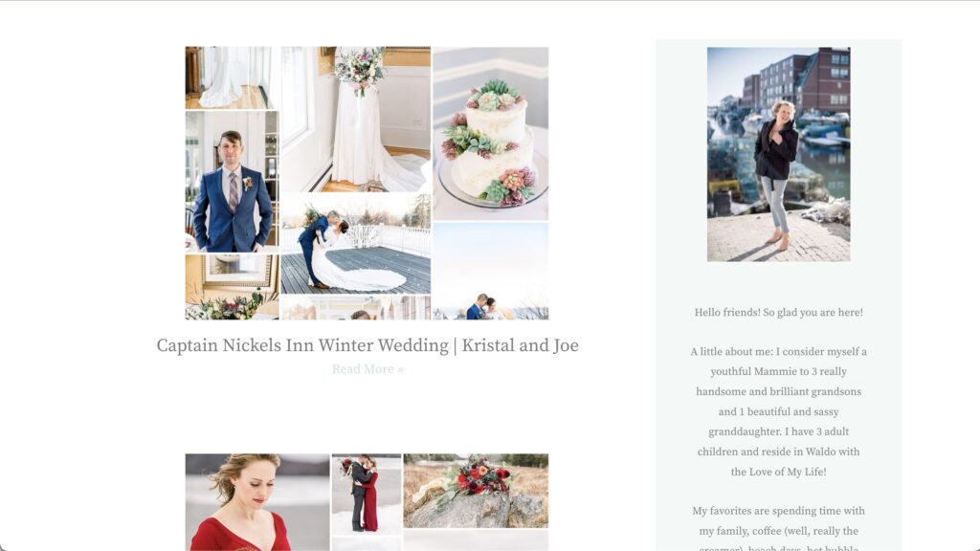Click the 'A little about me' paragraph

pyautogui.click(x=778, y=411)
